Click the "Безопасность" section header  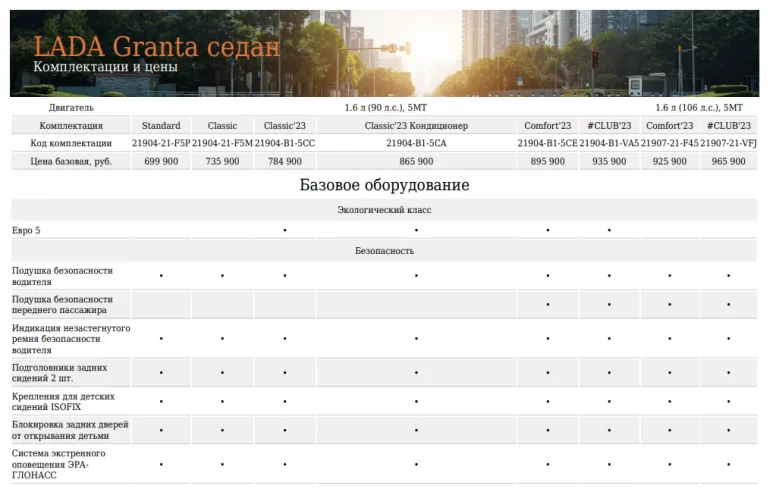click(x=385, y=251)
